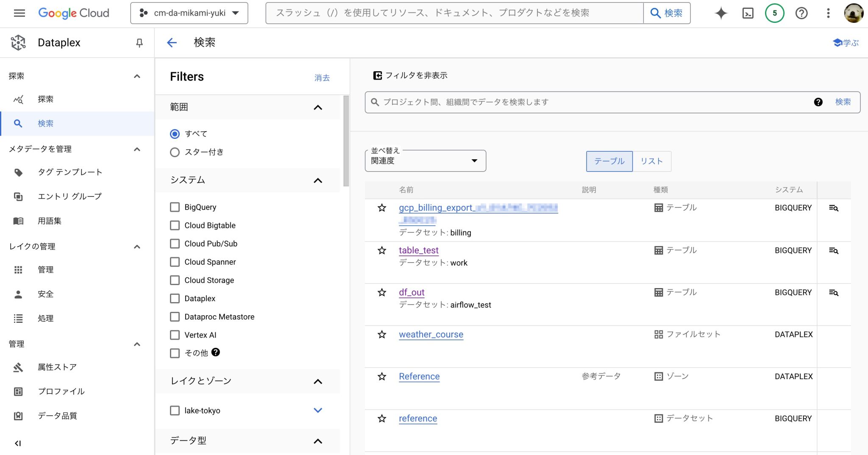Open Cloud Shell terminal

748,13
